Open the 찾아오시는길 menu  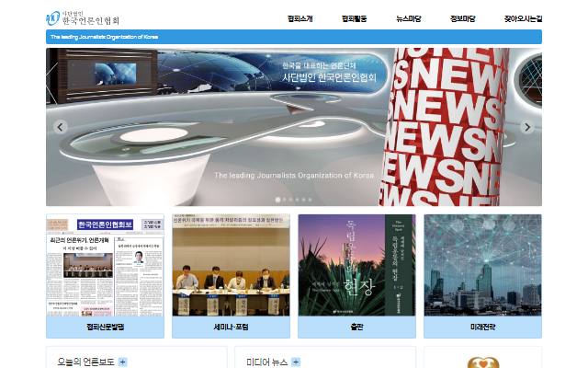click(x=523, y=18)
